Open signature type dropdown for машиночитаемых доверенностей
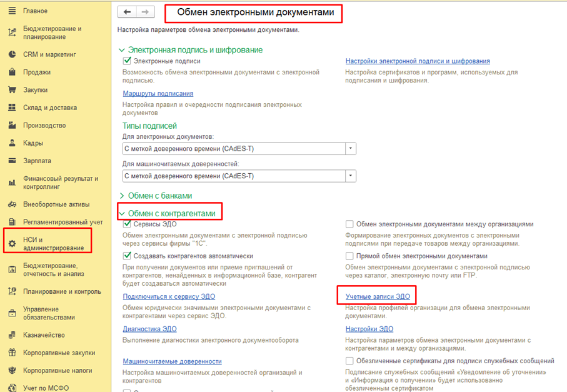Screen dimensions: 567x392 pos(351,176)
